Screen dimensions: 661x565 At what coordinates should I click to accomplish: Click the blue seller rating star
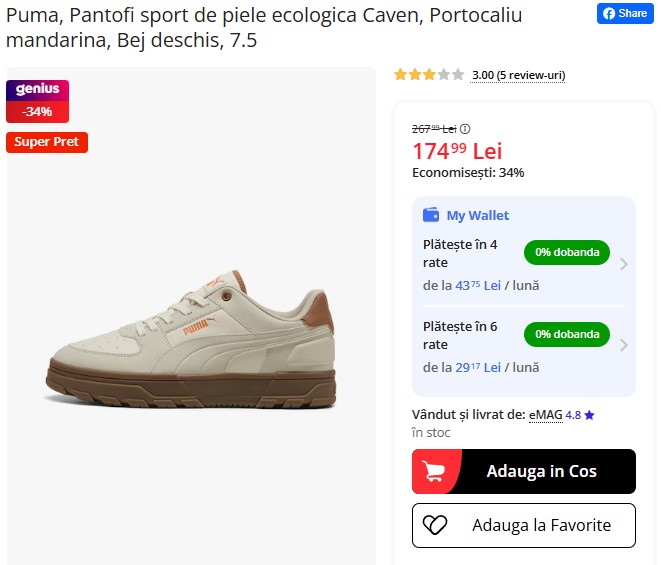(590, 415)
